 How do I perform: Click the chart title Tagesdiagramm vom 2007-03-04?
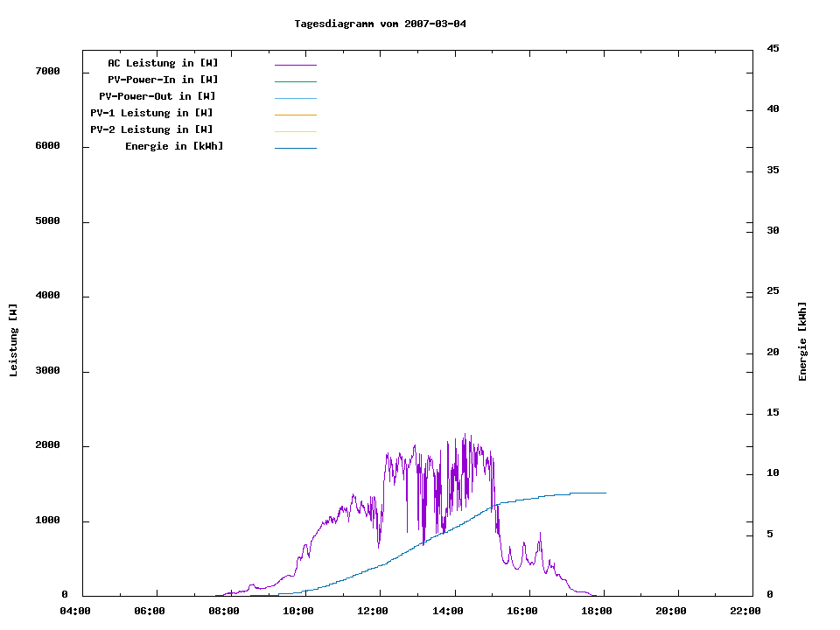pos(381,24)
